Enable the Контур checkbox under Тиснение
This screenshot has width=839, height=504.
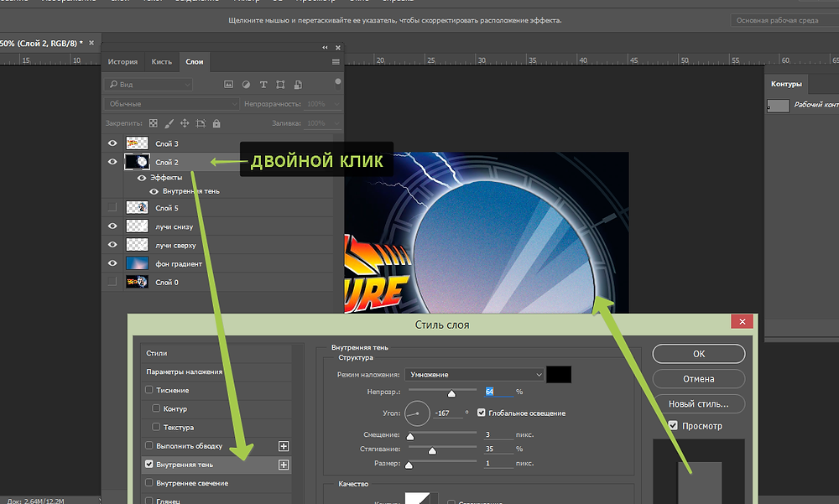click(x=156, y=408)
